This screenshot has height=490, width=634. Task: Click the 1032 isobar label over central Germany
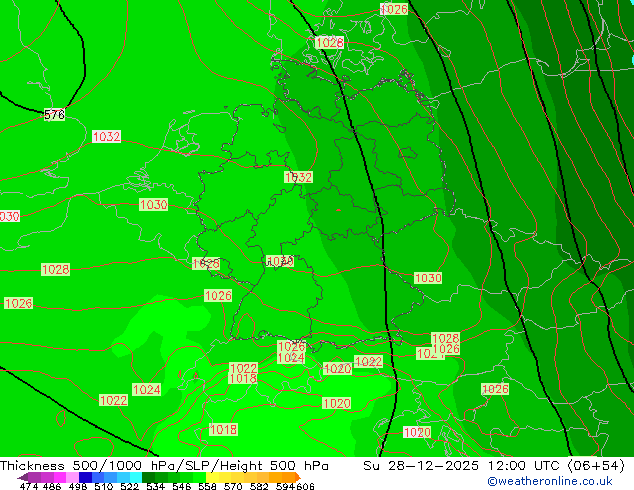click(x=298, y=177)
